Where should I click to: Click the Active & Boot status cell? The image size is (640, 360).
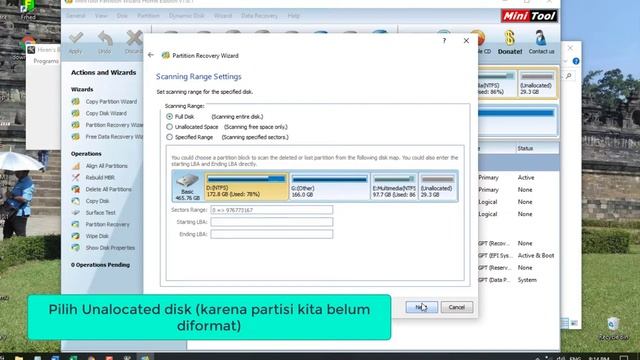point(536,256)
